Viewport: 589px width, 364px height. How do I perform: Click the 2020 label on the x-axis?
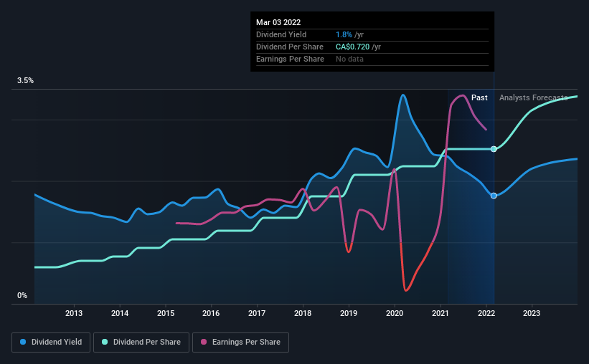[395, 313]
